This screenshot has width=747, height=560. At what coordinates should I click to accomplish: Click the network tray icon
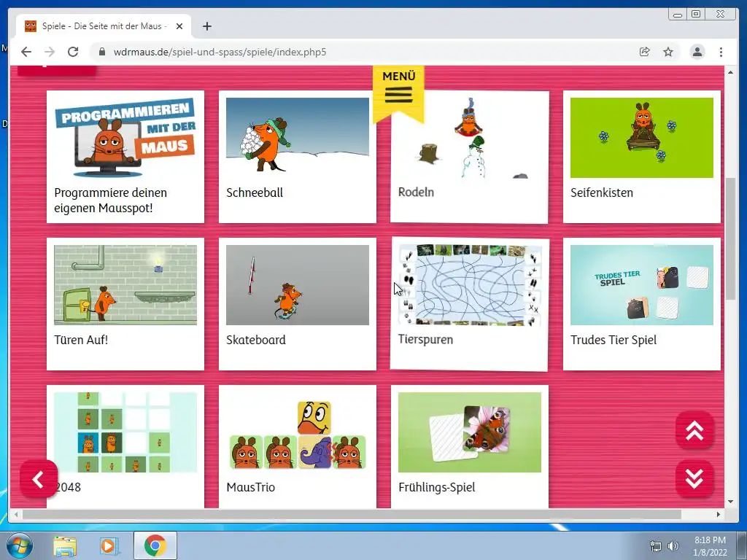click(656, 546)
